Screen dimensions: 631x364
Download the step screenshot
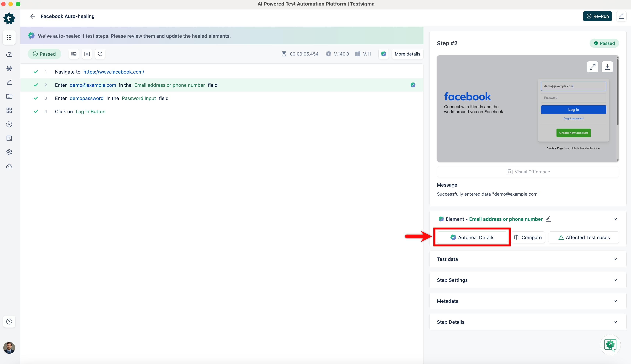click(607, 67)
